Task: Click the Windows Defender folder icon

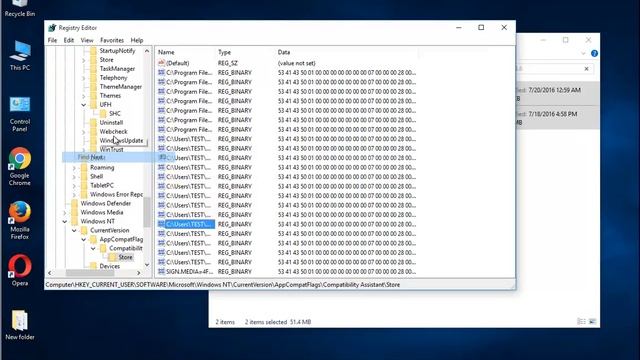Action: click(74, 203)
